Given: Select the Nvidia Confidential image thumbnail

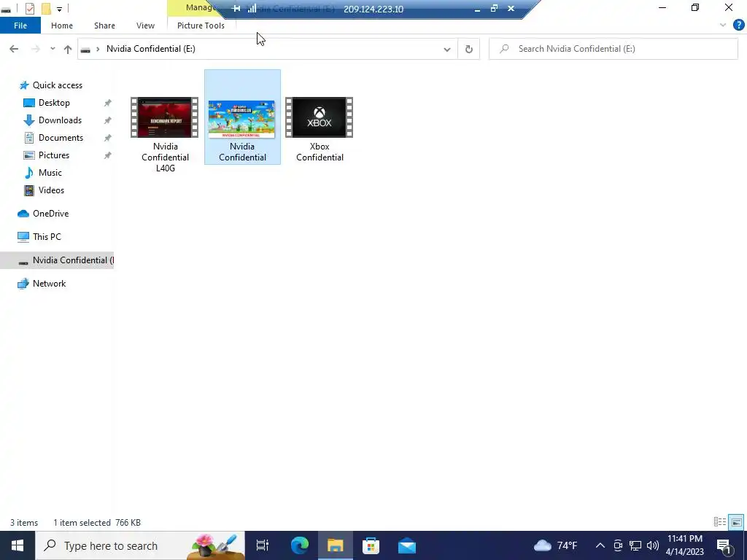Looking at the screenshot, I should tap(242, 119).
